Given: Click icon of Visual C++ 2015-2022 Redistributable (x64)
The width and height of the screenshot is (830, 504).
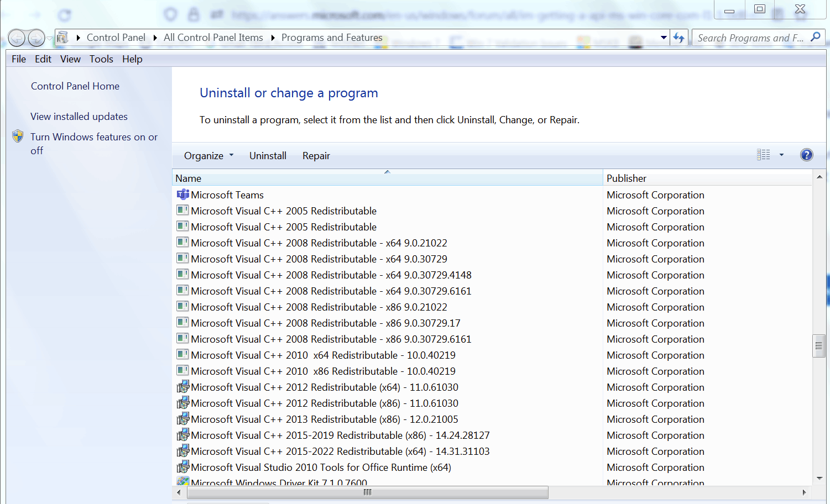Looking at the screenshot, I should tap(183, 451).
